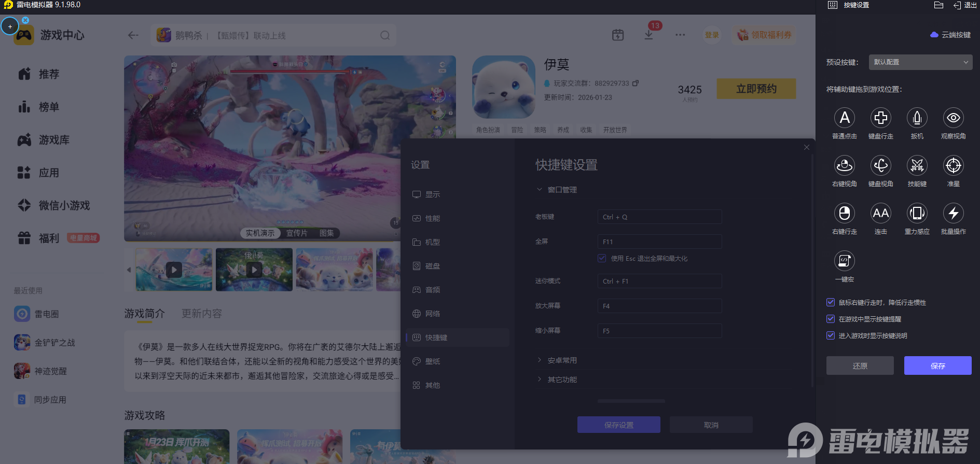The height and width of the screenshot is (464, 980).
Task: Open 金铲铲之战 from recent apps
Action: click(x=45, y=342)
